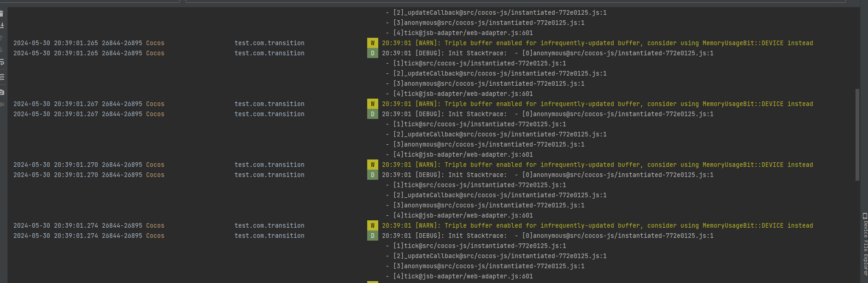Click the W badge on the 20:39:01.270 row
The height and width of the screenshot is (283, 868).
point(372,165)
